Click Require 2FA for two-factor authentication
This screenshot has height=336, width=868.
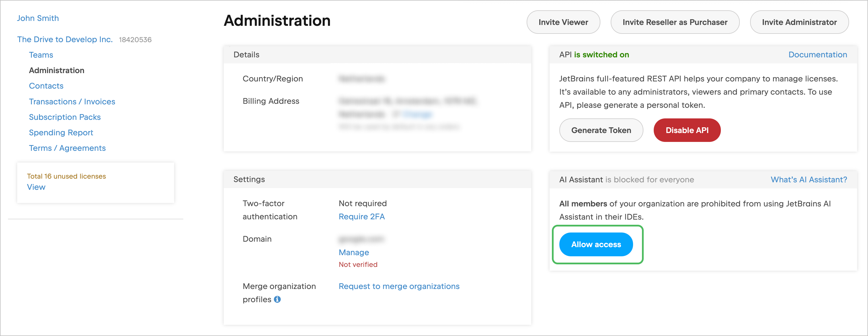click(x=361, y=216)
